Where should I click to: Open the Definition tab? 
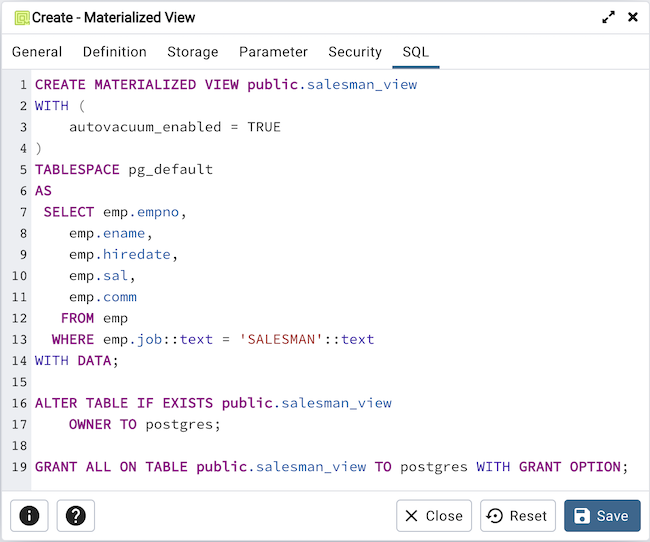[114, 52]
